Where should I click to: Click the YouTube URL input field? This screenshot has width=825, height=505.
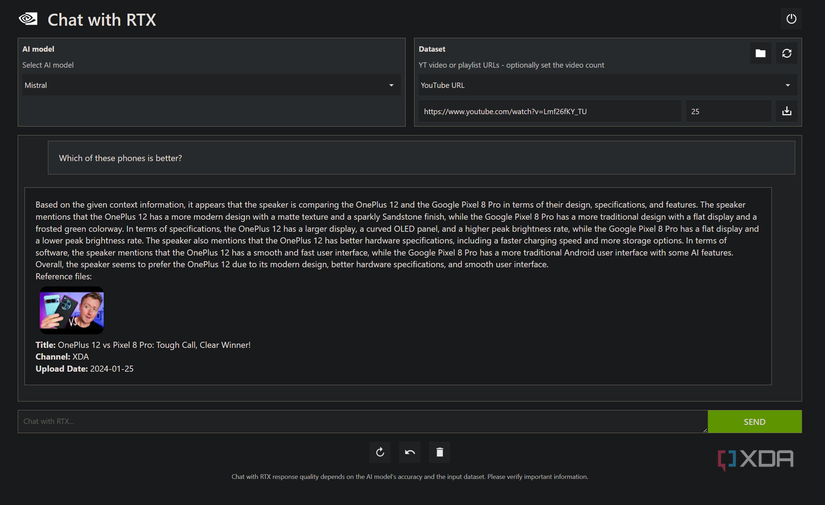[x=549, y=112]
